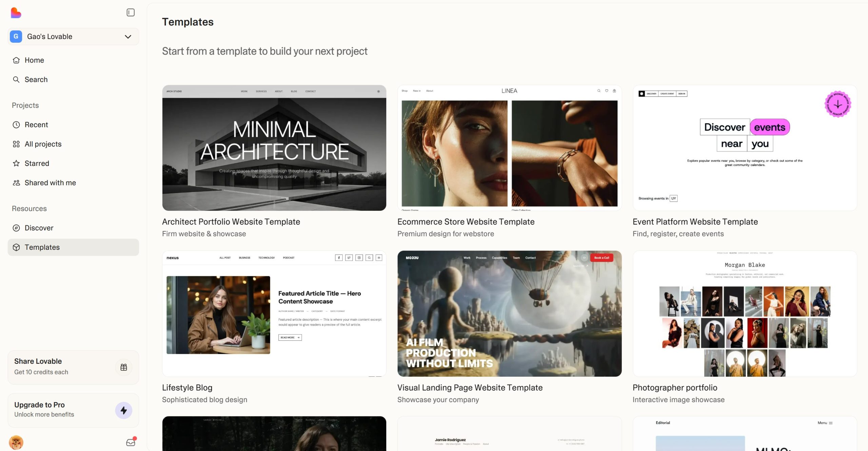Open the Architect Portfolio Website Template link
868x451 pixels.
(231, 222)
